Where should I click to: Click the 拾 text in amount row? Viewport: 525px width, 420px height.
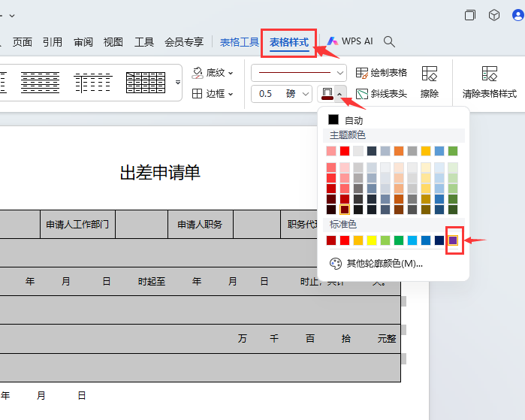(x=346, y=339)
